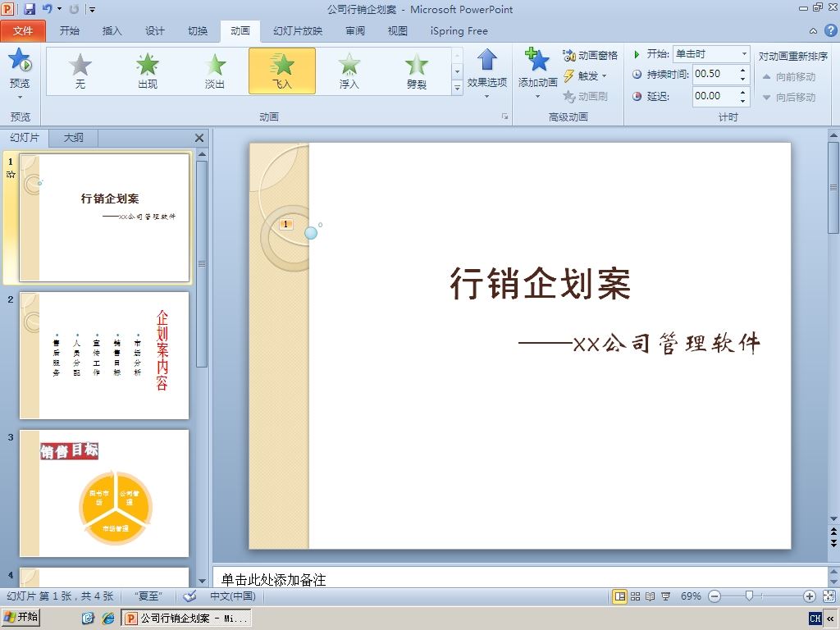Select the Fly In (飞入) animation effect
The height and width of the screenshot is (630, 840).
(282, 71)
